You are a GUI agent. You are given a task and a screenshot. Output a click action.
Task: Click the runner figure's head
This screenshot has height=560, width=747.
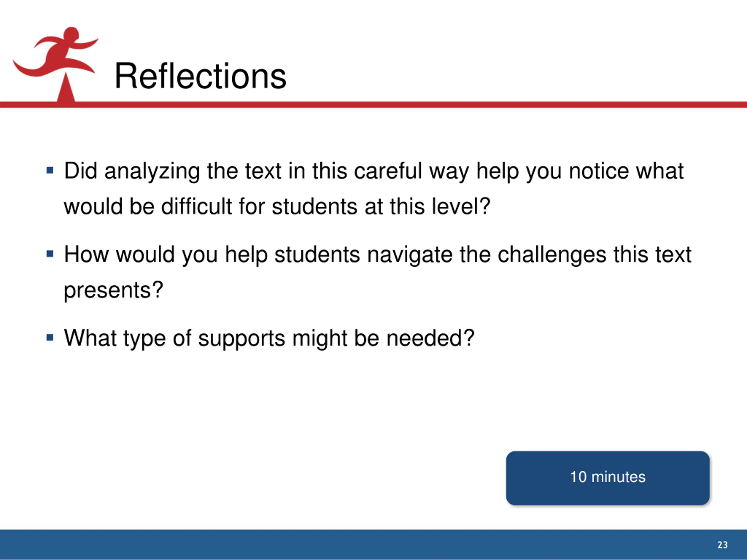click(x=71, y=34)
